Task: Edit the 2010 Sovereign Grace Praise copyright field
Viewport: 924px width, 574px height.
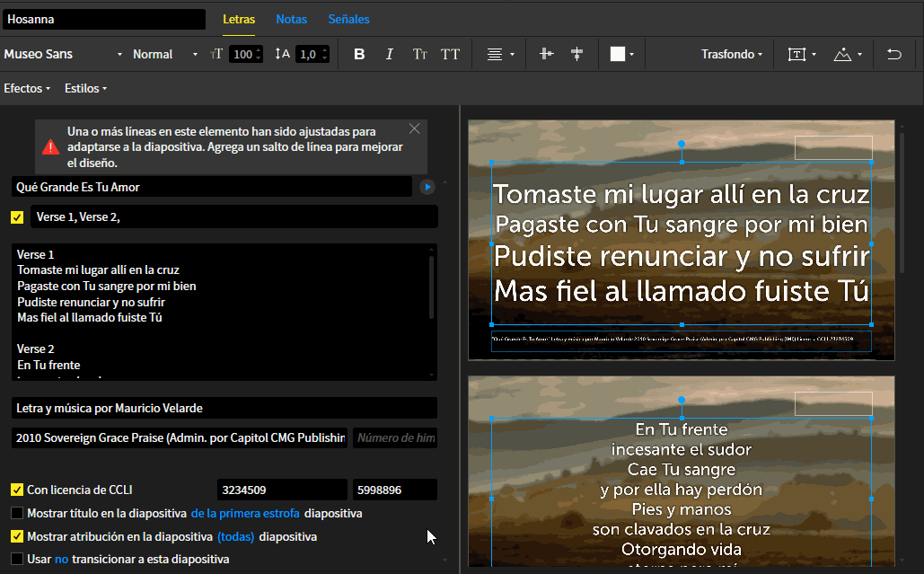Action: pyautogui.click(x=180, y=437)
